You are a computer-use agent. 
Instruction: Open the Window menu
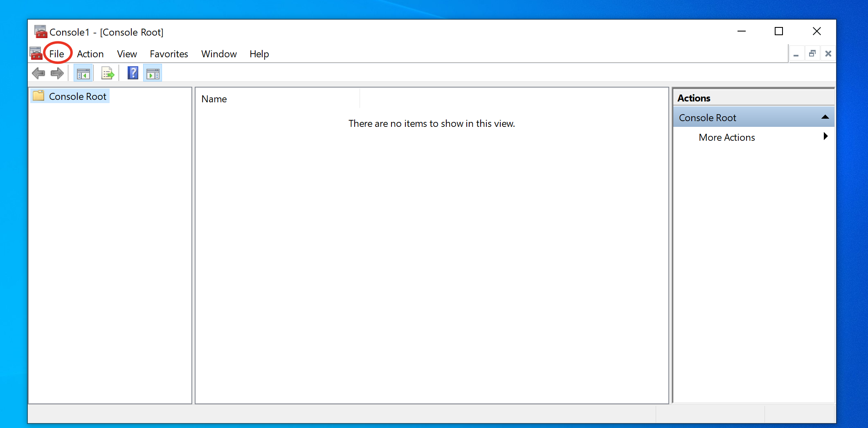point(219,54)
